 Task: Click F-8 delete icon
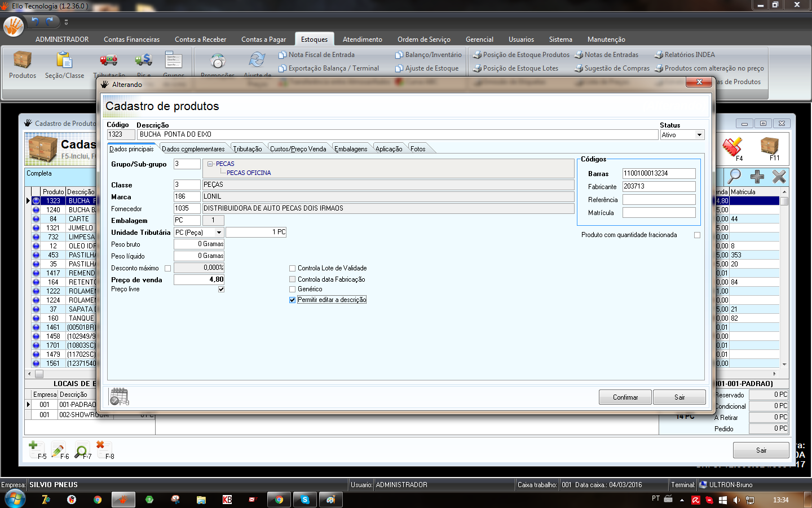[x=105, y=449]
